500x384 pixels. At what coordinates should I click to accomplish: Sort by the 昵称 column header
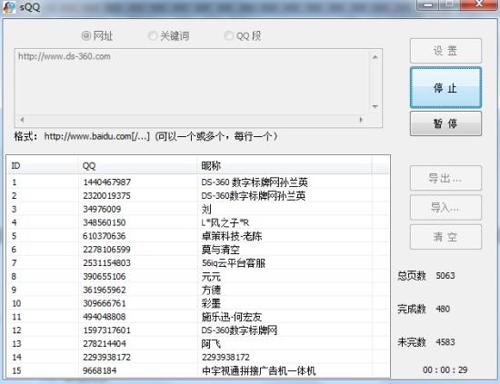285,166
